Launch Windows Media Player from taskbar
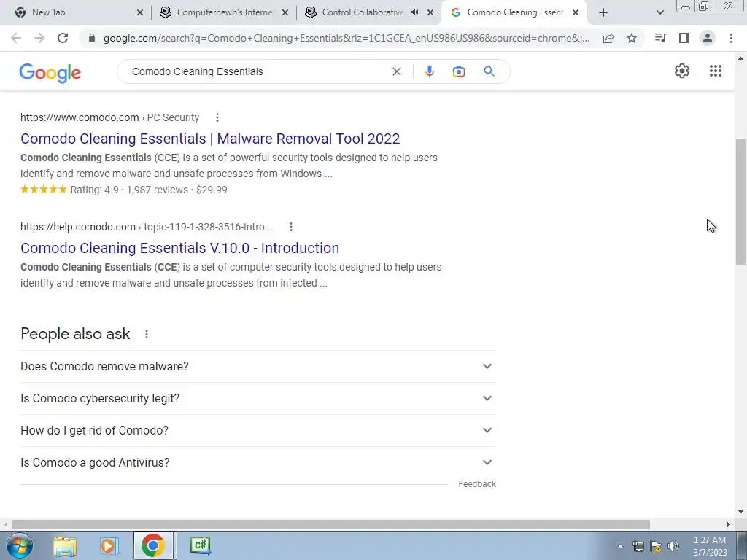 tap(109, 545)
